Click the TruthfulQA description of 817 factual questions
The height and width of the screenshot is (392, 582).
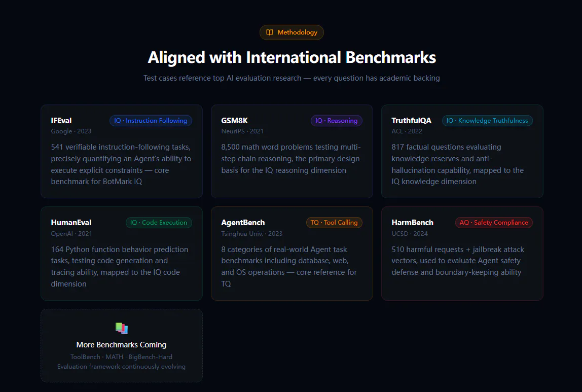(x=458, y=164)
